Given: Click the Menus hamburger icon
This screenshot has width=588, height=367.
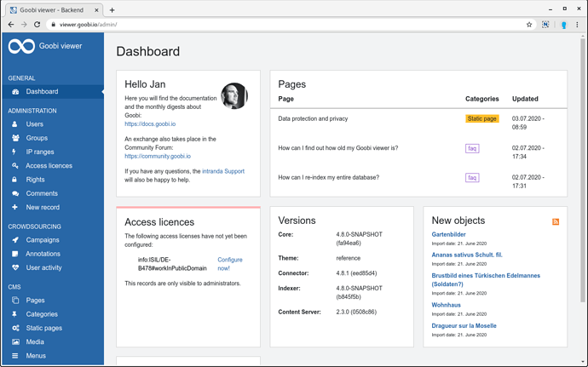Looking at the screenshot, I should pos(15,356).
